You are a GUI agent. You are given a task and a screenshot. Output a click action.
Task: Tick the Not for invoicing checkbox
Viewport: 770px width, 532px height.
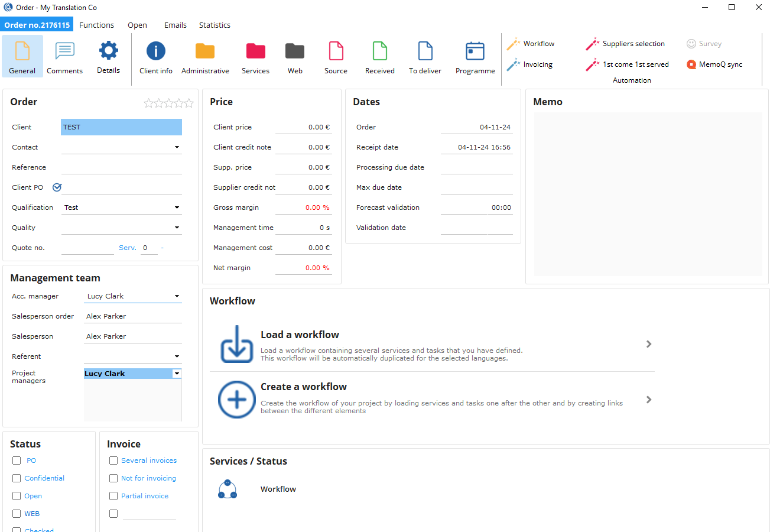point(113,478)
